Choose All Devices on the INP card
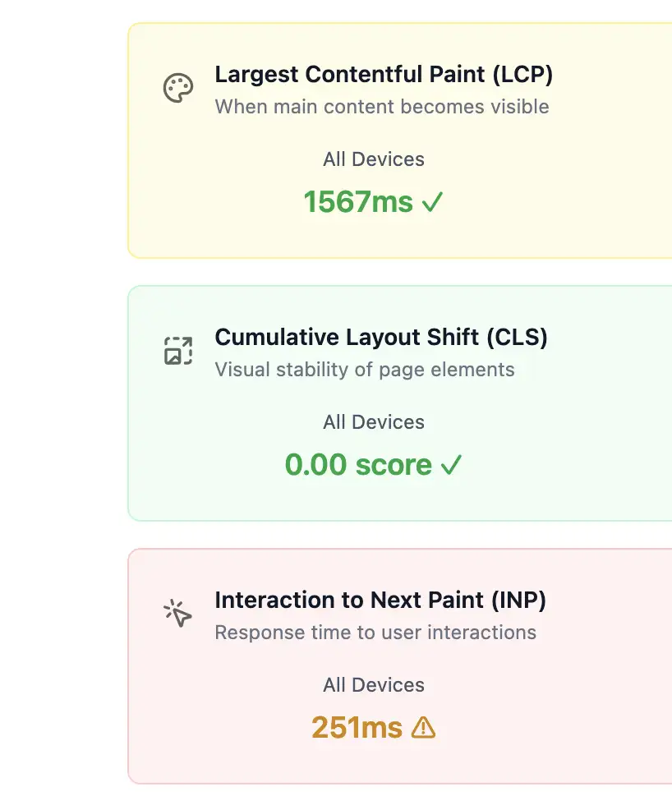The width and height of the screenshot is (672, 810). point(374,685)
